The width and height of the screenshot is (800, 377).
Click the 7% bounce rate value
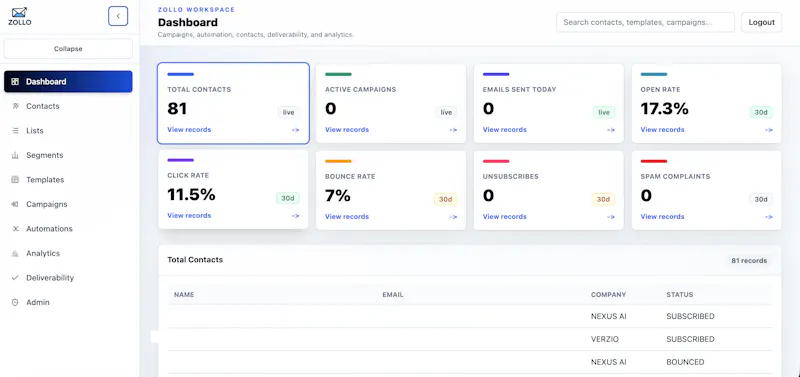338,195
